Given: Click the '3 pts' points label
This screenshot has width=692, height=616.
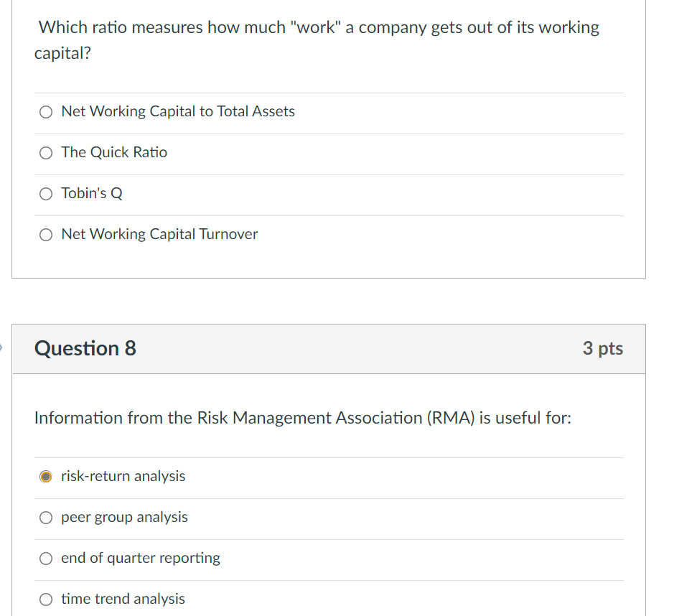Looking at the screenshot, I should coord(602,349).
